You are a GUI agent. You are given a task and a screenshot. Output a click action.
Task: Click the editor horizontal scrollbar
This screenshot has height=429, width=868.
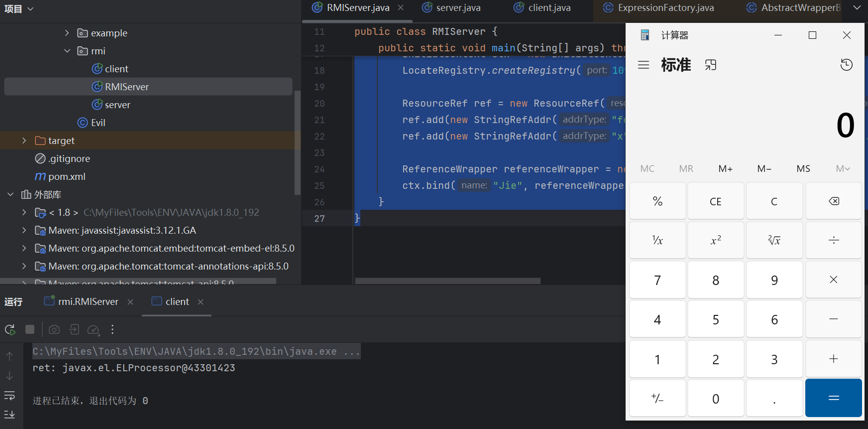448,281
